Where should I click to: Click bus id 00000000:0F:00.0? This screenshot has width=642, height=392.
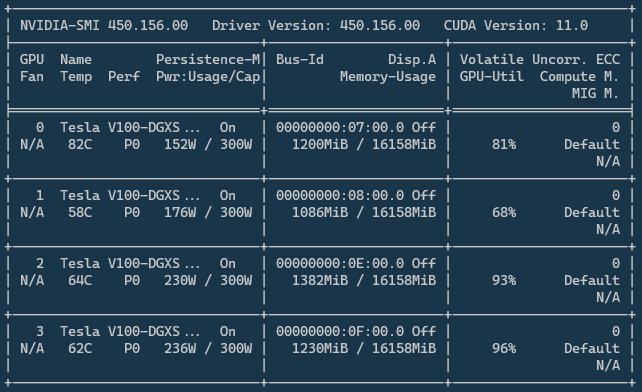pos(340,331)
